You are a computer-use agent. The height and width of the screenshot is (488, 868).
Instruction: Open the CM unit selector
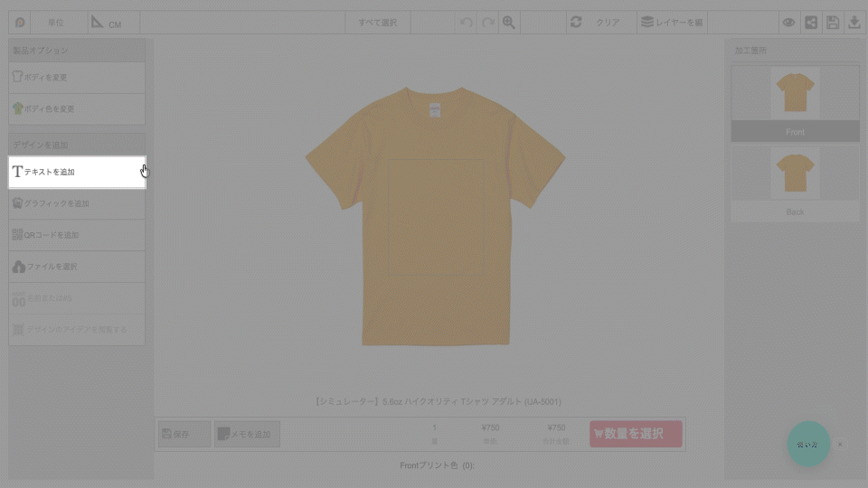107,23
